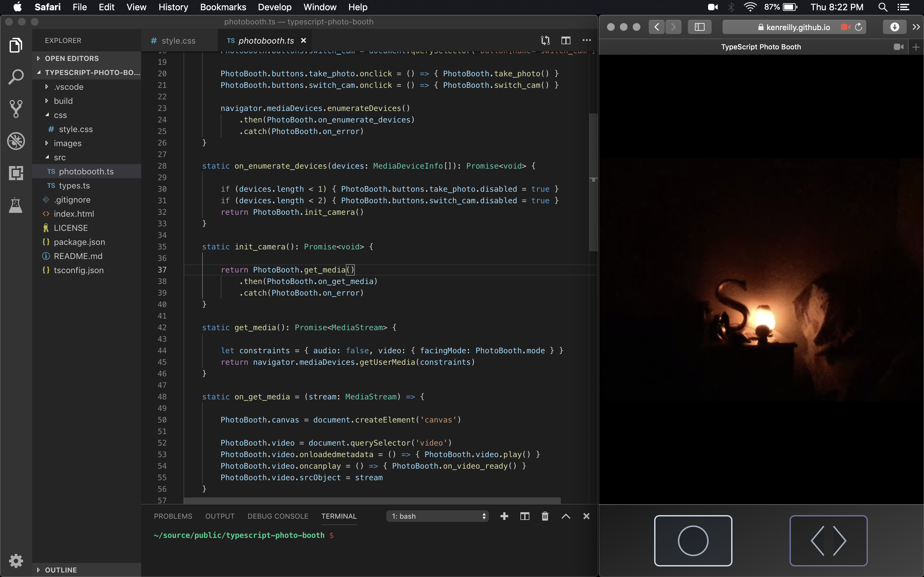Open the settings gear in VS Code
924x577 pixels.
(x=16, y=560)
